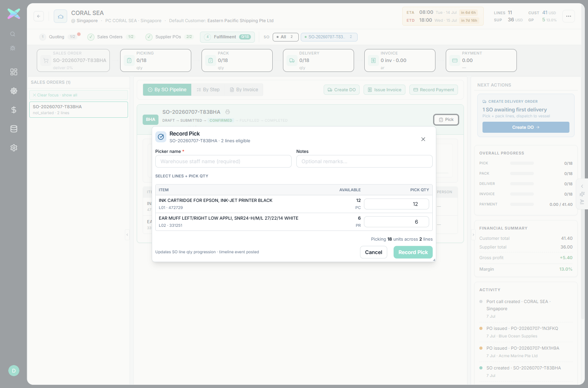Open the three-dots more options menu
The height and width of the screenshot is (388, 588).
click(x=569, y=16)
